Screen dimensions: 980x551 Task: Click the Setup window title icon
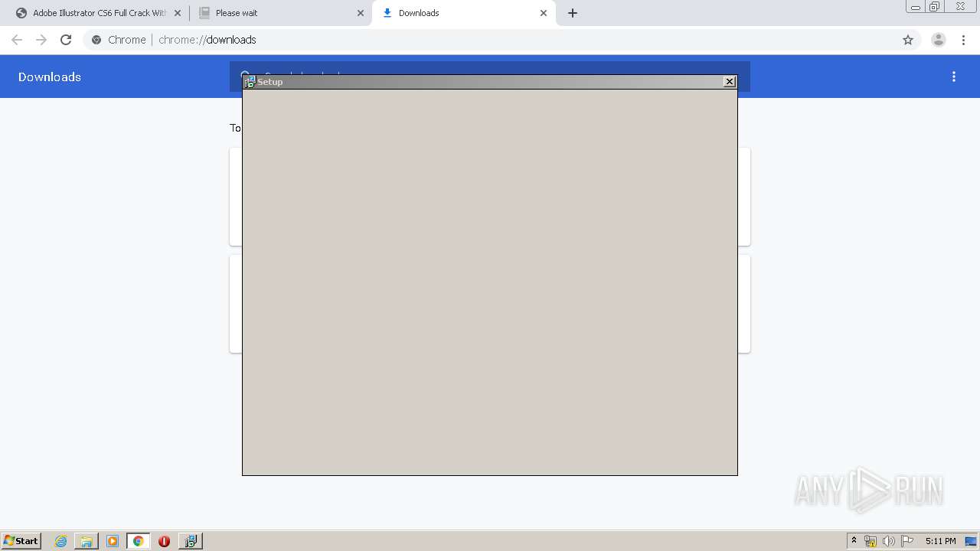click(x=250, y=82)
